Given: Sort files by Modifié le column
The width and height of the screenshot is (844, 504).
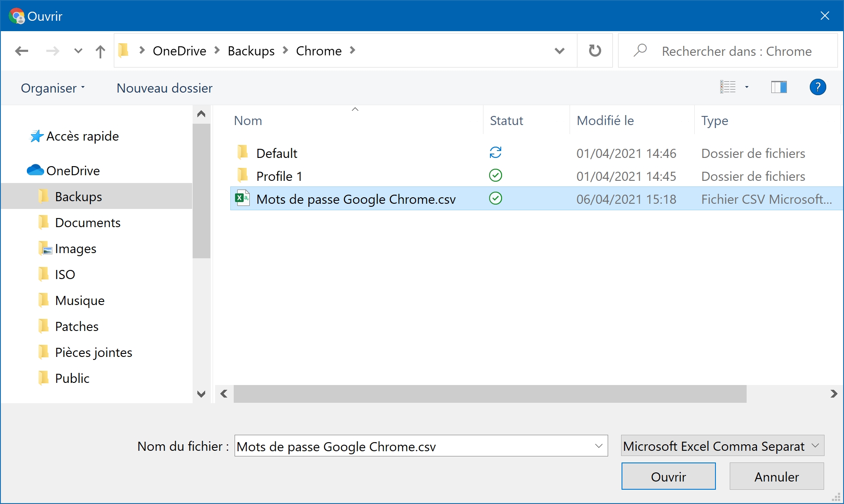Looking at the screenshot, I should tap(605, 121).
